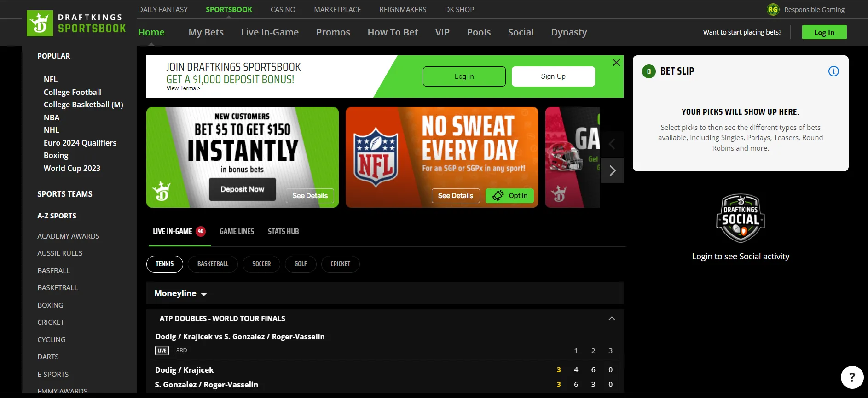Open NFL in Popular list

click(x=51, y=79)
